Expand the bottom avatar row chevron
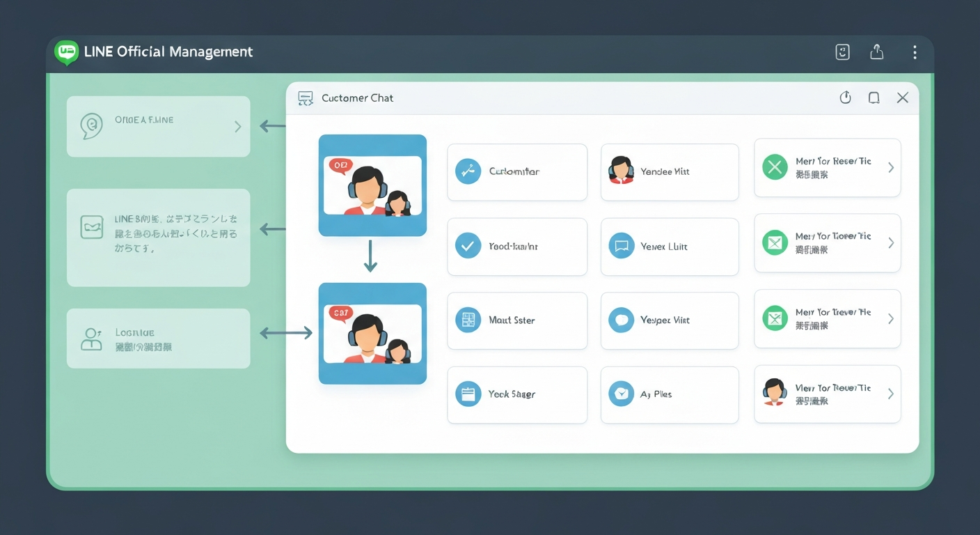 890,394
